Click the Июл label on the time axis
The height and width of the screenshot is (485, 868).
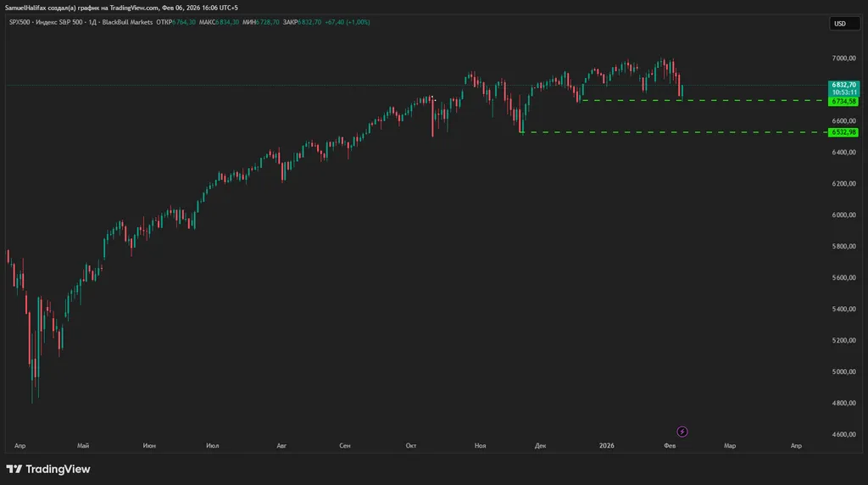click(x=213, y=445)
